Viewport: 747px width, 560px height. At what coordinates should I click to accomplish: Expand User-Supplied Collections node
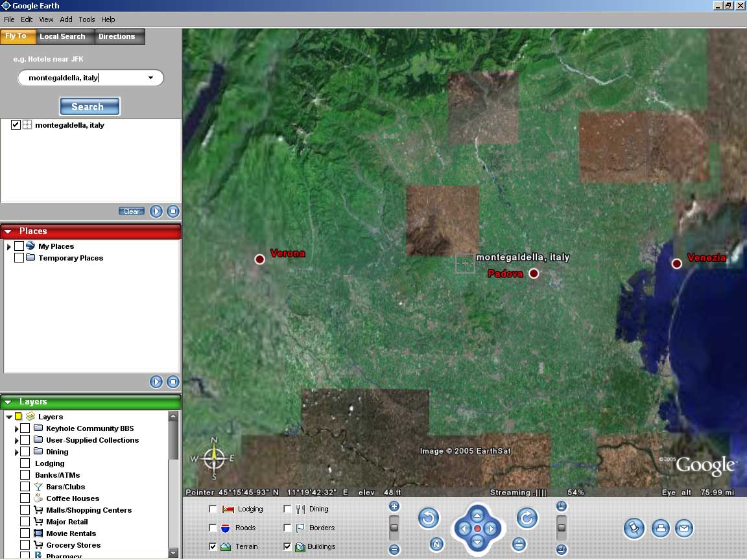click(17, 441)
